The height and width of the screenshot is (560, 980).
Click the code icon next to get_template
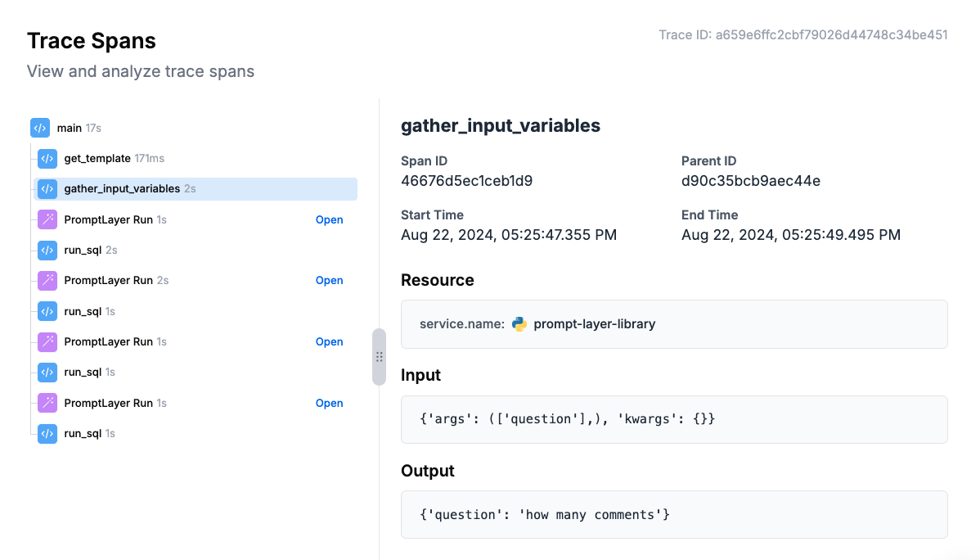click(47, 158)
